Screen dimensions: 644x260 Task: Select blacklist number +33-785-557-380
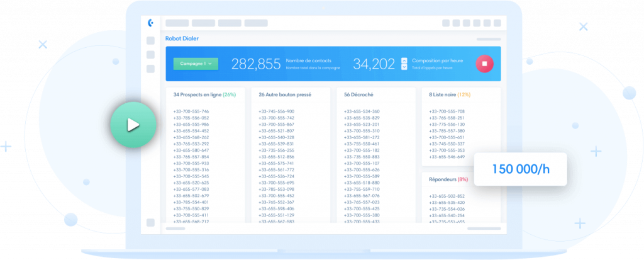(x=447, y=131)
